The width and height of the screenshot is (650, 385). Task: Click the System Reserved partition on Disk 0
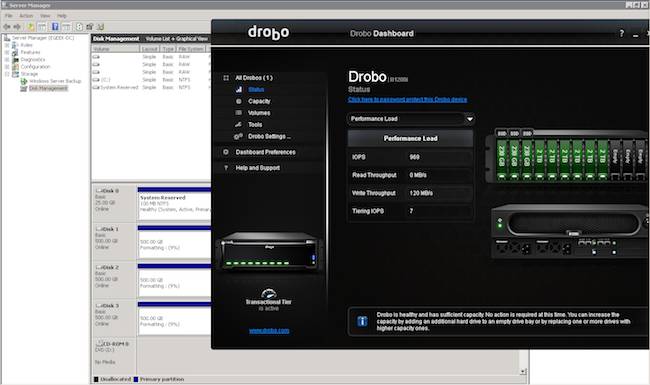pos(175,203)
